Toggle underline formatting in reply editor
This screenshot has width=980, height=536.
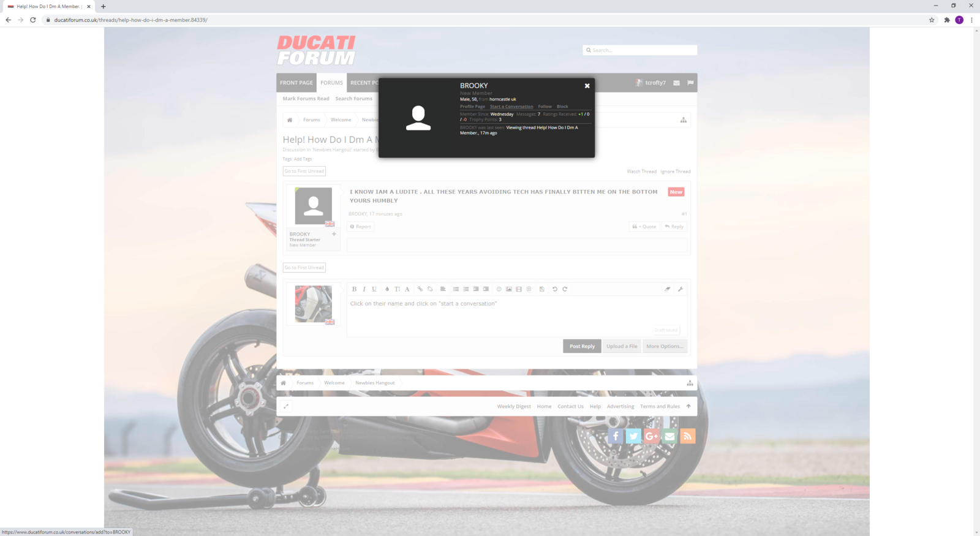pos(374,289)
